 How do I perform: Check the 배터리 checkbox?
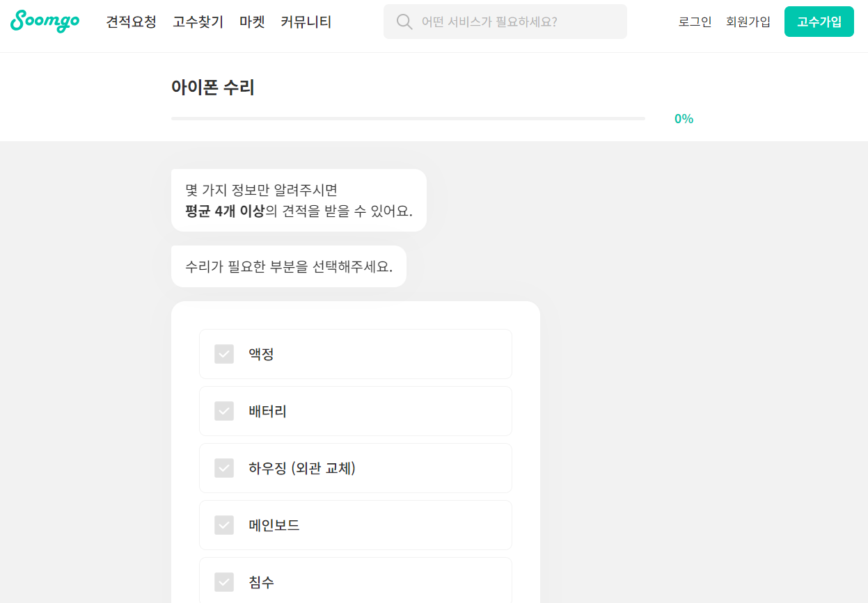[x=224, y=411]
